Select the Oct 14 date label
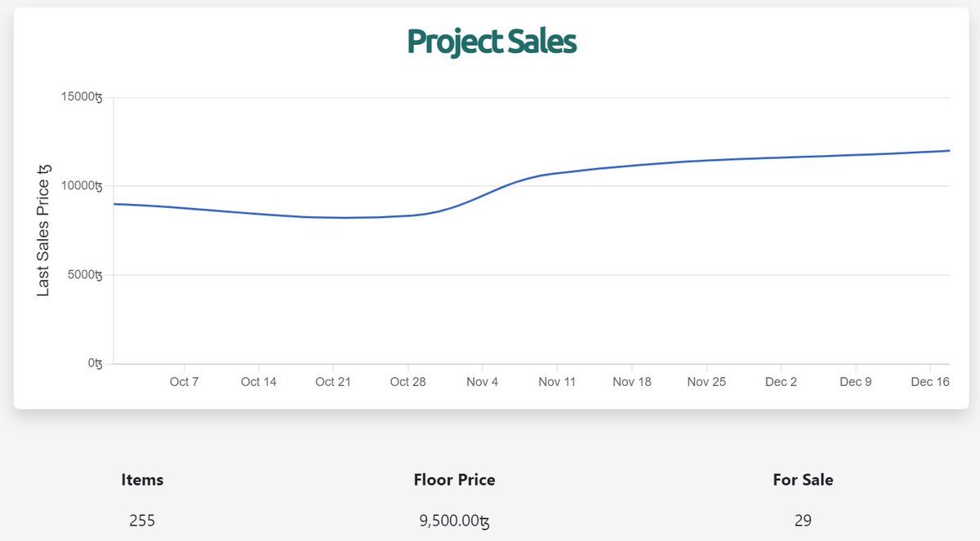 258,382
